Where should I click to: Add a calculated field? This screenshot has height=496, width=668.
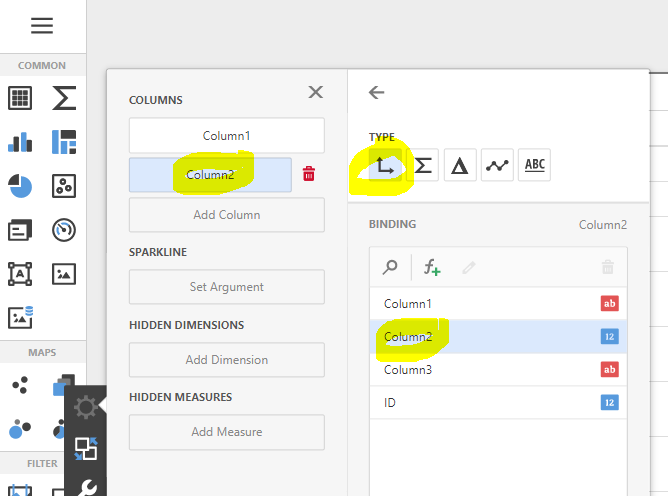(431, 267)
